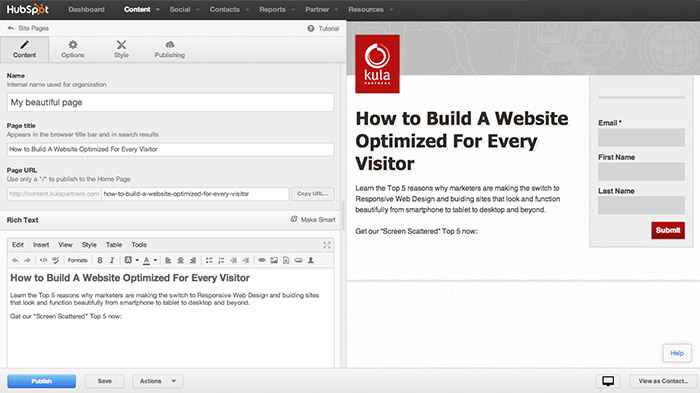This screenshot has width=700, height=393.
Task: Expand the rich text editor to fullscreen
Action: 327,245
